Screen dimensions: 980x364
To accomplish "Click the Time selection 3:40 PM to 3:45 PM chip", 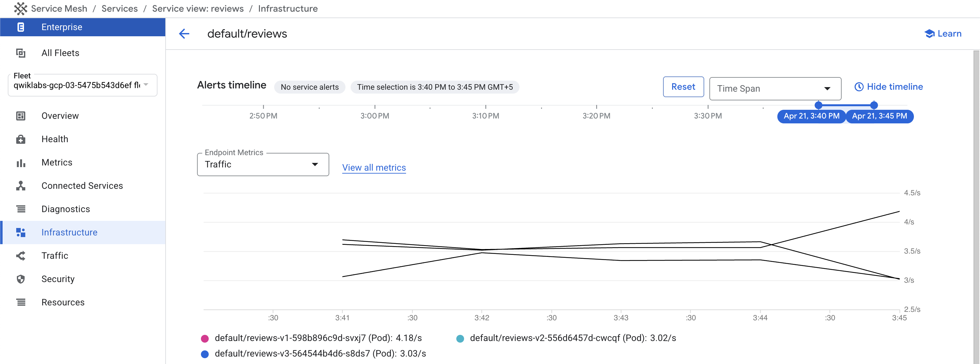I will coord(435,87).
